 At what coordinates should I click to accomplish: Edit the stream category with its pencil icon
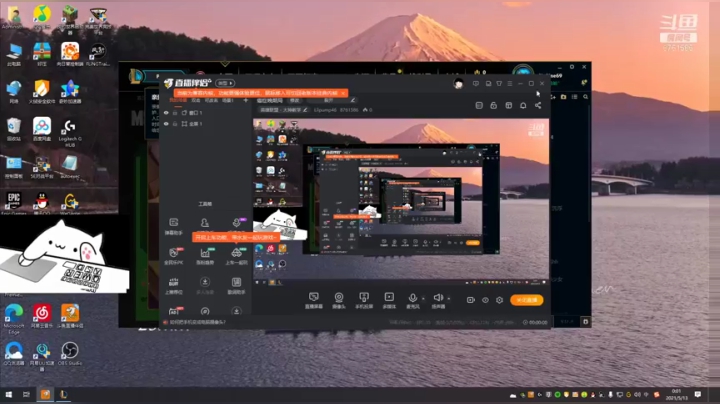click(305, 110)
